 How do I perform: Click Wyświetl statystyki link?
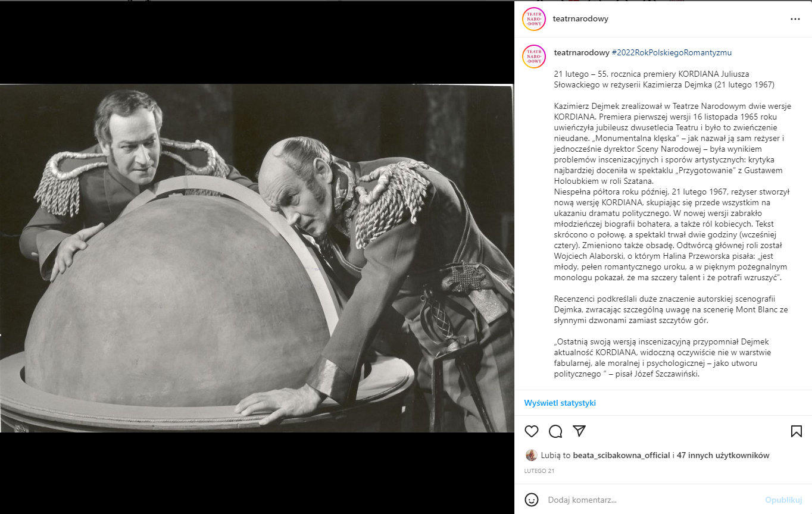pos(560,403)
